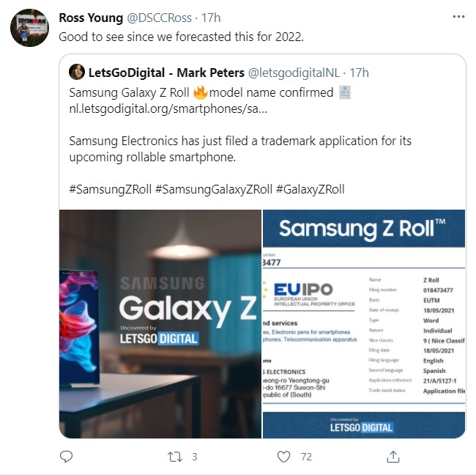Click the retweet count of 3
This screenshot has height=475, width=476.
[x=195, y=457]
